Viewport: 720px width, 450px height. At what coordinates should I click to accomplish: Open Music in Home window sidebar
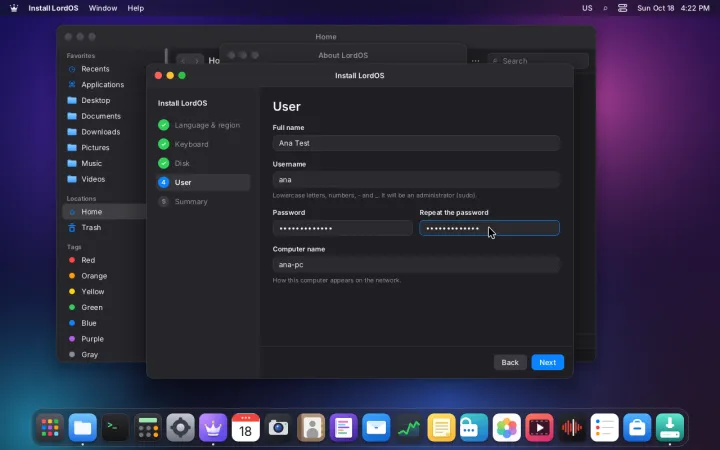click(104, 163)
